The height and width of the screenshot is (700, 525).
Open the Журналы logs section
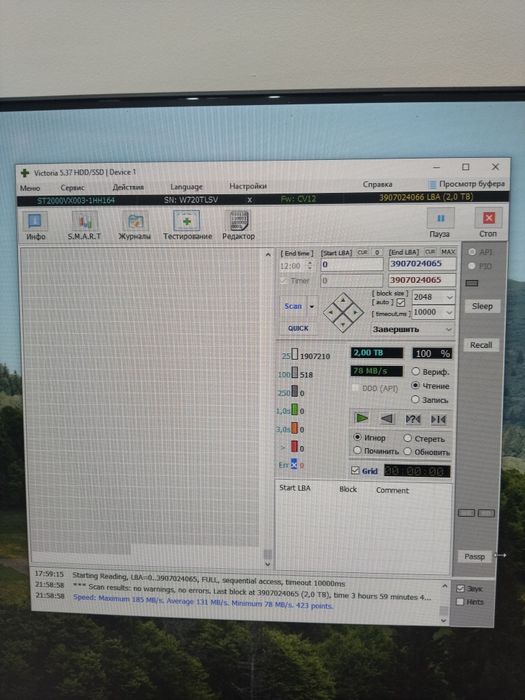[x=134, y=226]
